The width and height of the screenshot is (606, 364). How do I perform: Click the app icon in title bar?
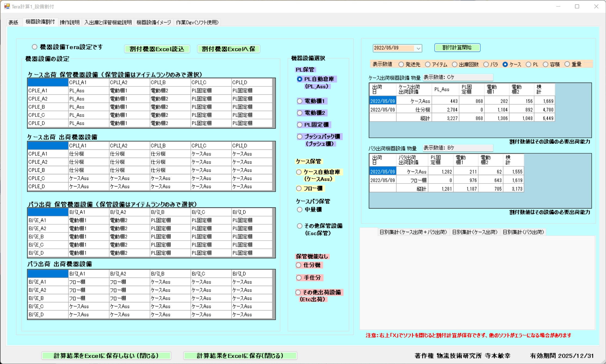(x=7, y=6)
